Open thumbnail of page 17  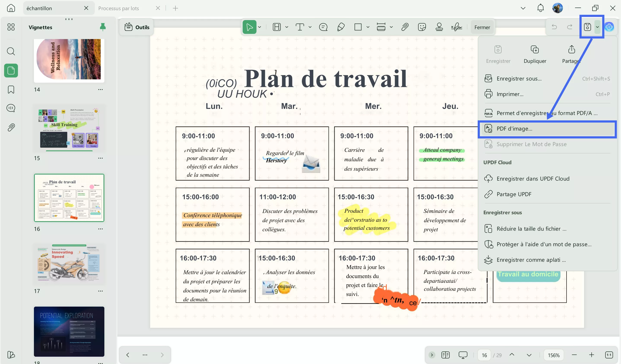[69, 263]
